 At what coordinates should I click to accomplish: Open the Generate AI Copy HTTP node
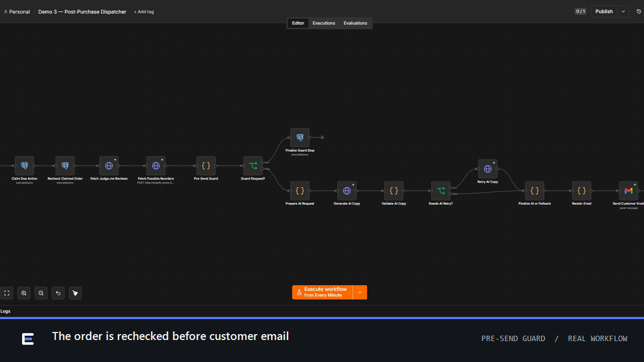pos(347,191)
